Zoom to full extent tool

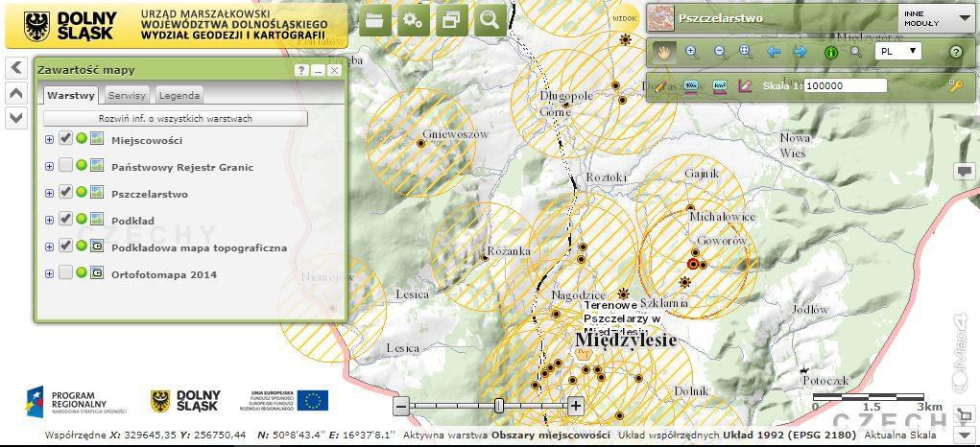tap(746, 52)
